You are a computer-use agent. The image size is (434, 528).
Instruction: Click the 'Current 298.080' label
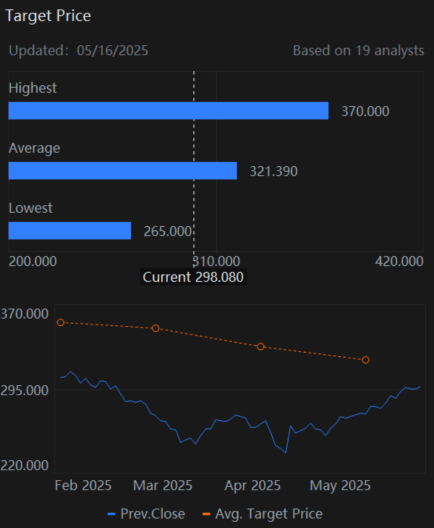[x=193, y=277]
